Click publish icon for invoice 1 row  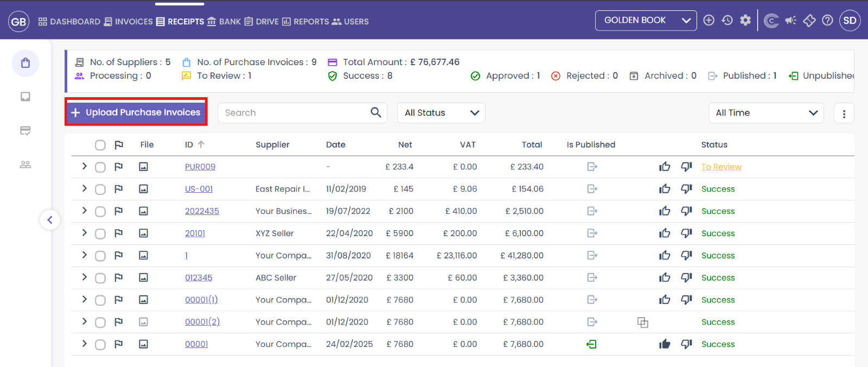[x=592, y=255]
